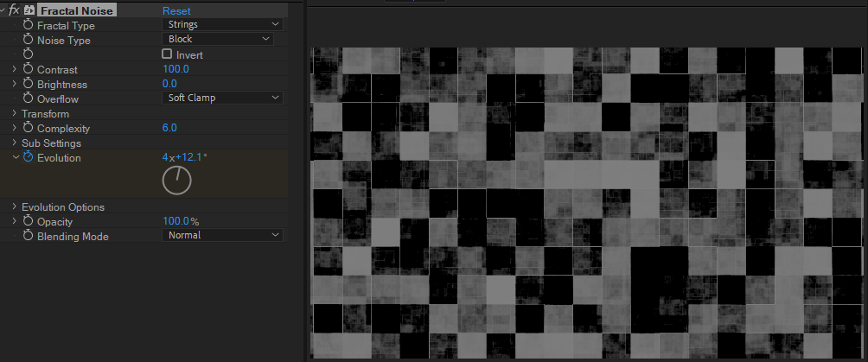Select the Fractal Noise effect name

pyautogui.click(x=77, y=10)
